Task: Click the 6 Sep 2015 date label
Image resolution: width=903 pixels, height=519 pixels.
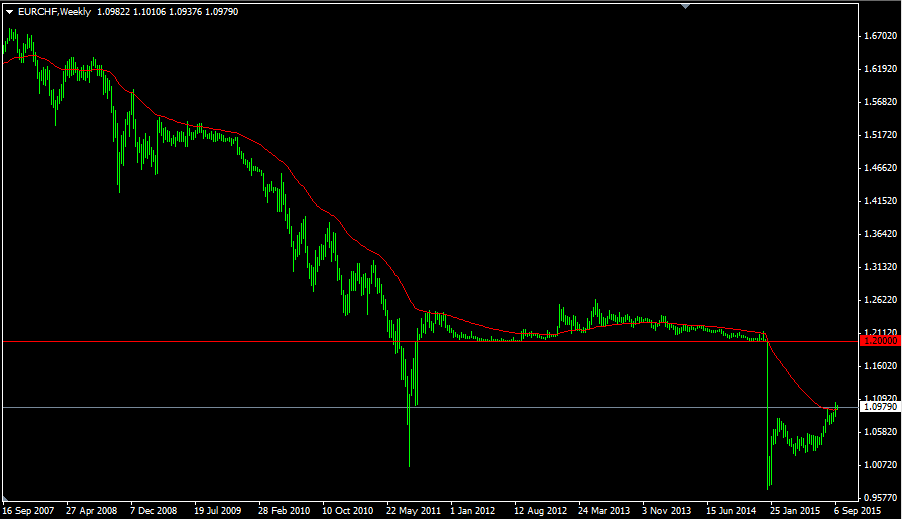Action: (858, 510)
